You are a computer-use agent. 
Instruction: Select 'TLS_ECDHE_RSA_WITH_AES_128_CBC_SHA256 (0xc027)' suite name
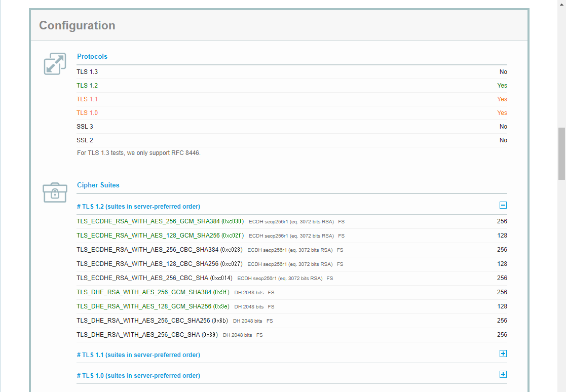coord(160,264)
